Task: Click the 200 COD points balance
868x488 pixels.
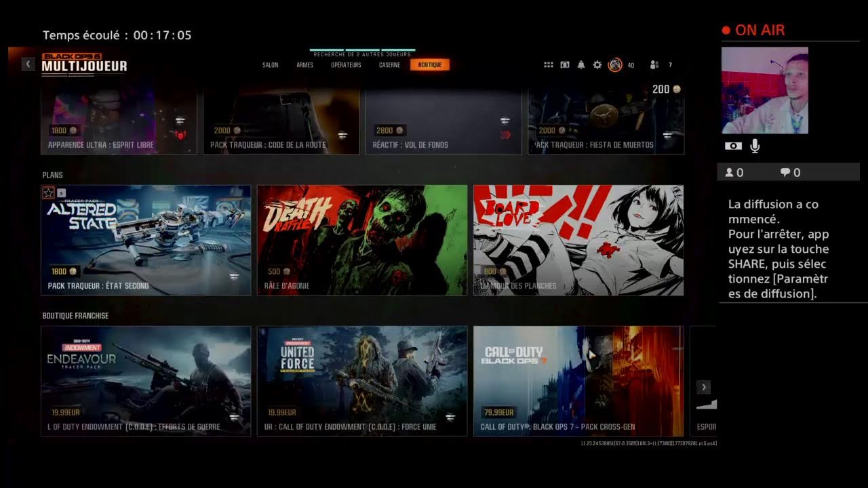Action: click(666, 89)
